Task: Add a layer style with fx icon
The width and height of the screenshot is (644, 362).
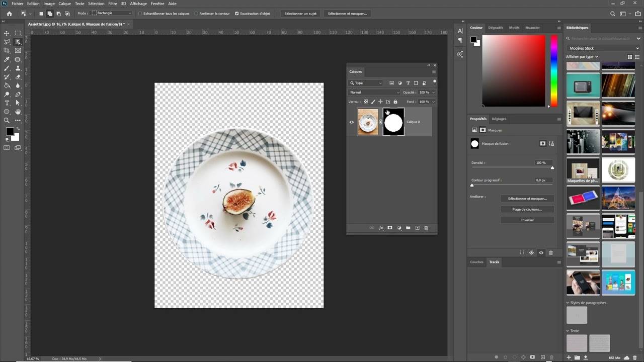Action: (x=381, y=228)
